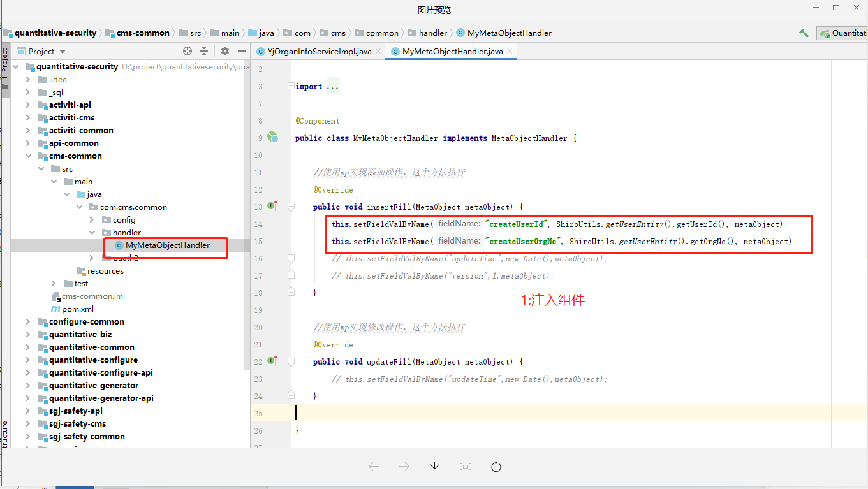
Task: Click next image arrow in viewer
Action: click(404, 467)
